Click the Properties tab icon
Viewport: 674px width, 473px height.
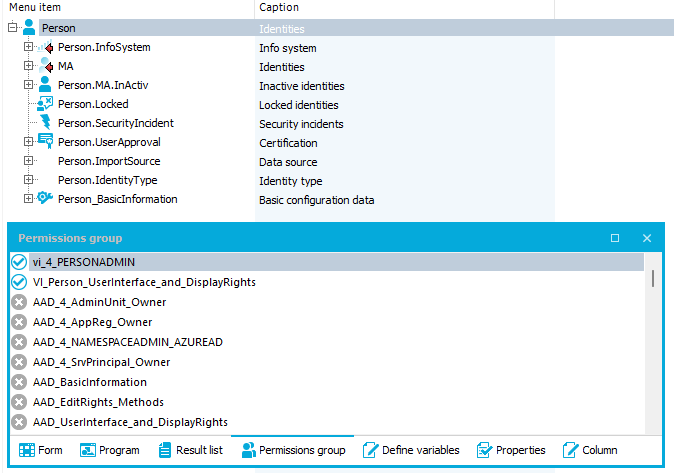(484, 450)
